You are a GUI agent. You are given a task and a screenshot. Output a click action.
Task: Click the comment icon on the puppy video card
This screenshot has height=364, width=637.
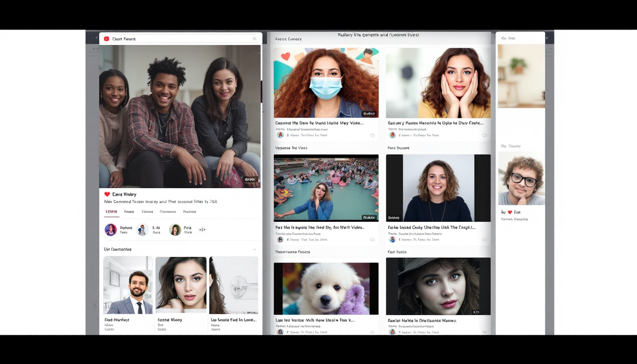[x=373, y=332]
